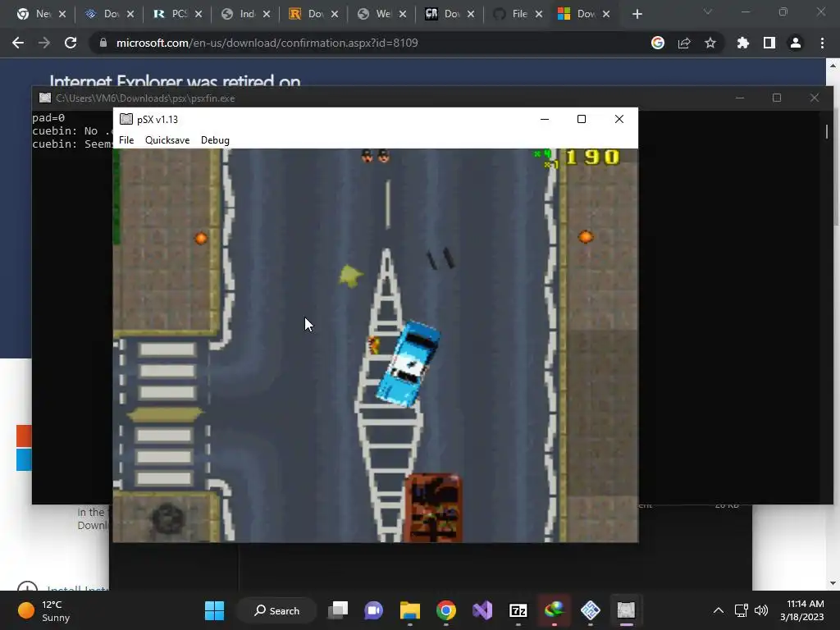Click the address bar lock icon

[103, 43]
